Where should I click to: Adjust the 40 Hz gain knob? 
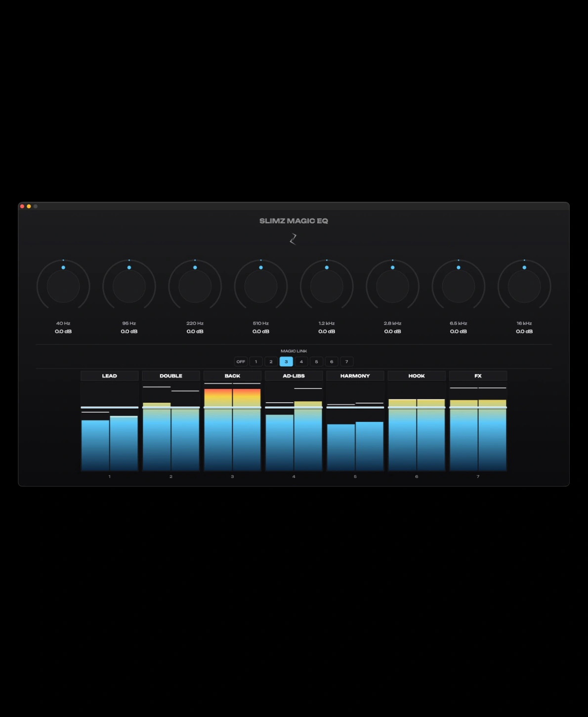pos(63,286)
